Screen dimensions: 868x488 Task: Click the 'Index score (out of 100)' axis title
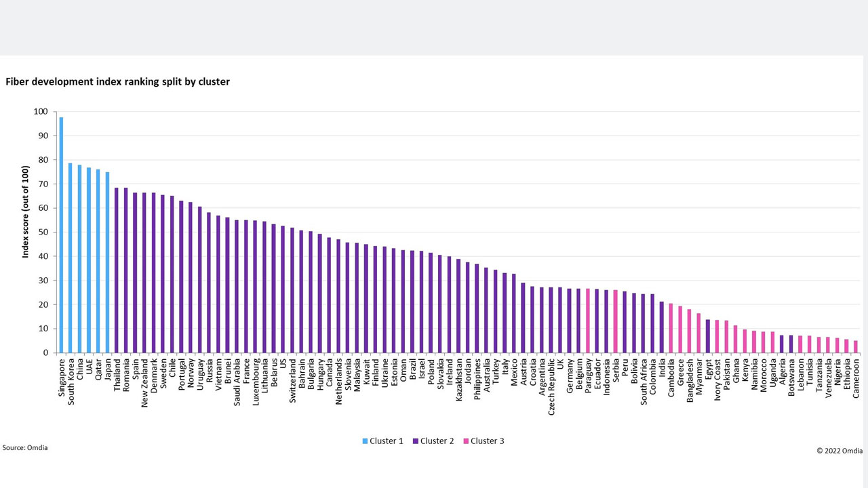pos(26,211)
